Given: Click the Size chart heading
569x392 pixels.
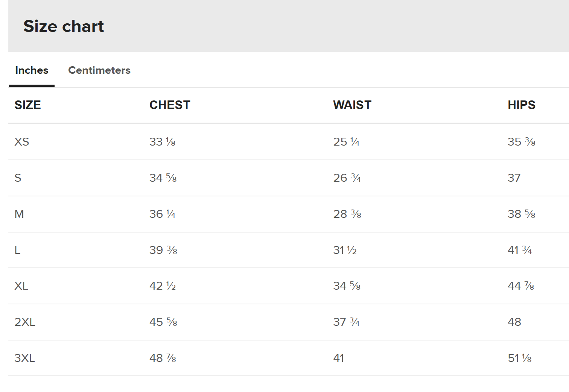Looking at the screenshot, I should tap(64, 26).
